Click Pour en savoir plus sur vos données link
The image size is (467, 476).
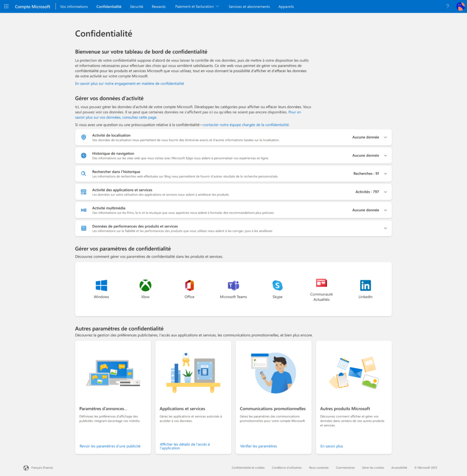(188, 115)
